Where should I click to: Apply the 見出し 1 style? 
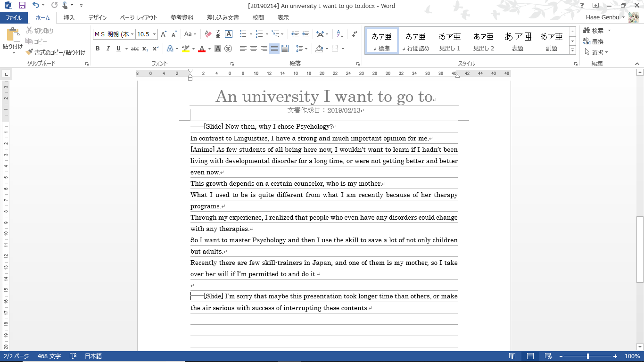coord(449,41)
